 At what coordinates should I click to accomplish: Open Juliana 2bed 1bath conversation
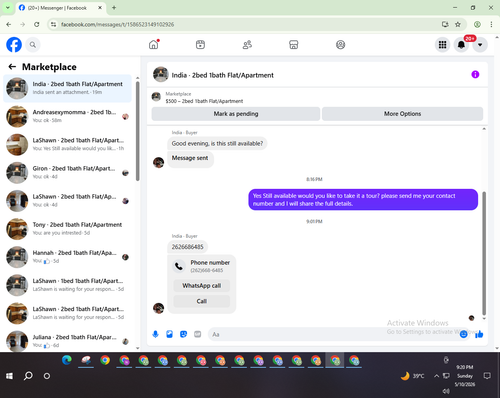coord(68,341)
